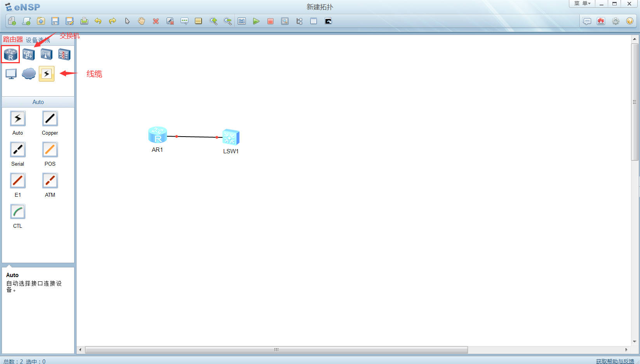Click the data capture magnifier icon
640x364 pixels.
(x=285, y=21)
